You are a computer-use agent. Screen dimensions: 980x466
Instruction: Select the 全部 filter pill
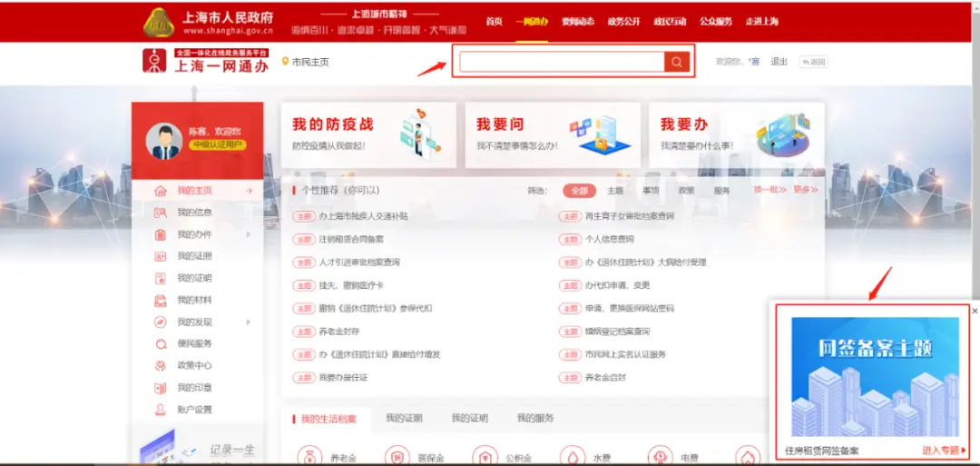(579, 191)
